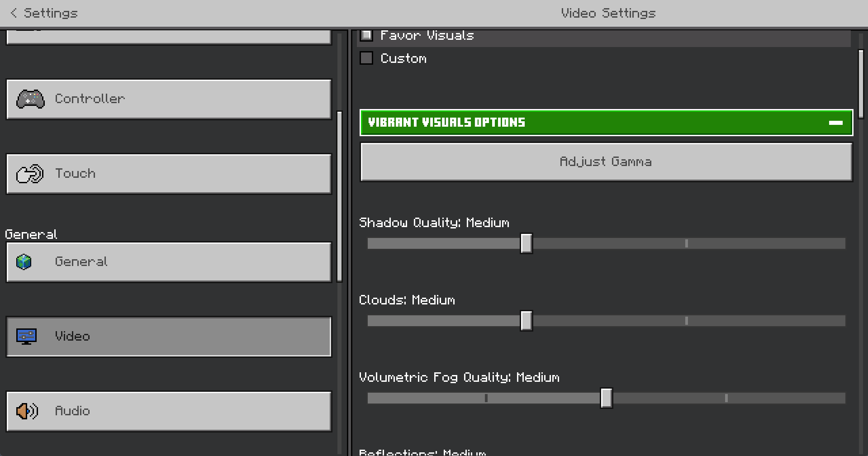Select the Custom preset option

[x=366, y=58]
